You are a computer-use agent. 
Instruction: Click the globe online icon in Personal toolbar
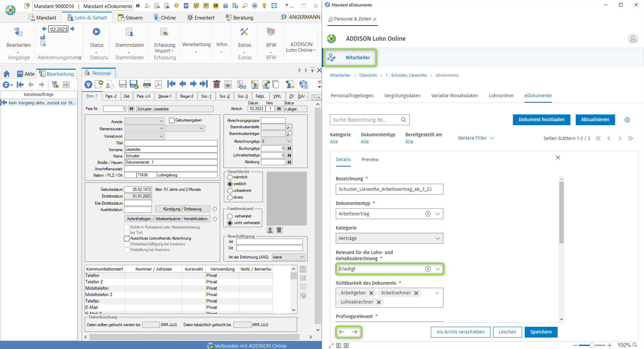coord(304,84)
